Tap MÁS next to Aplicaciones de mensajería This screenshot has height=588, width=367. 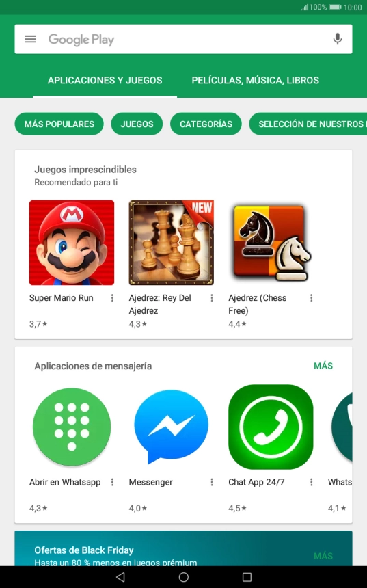point(323,366)
